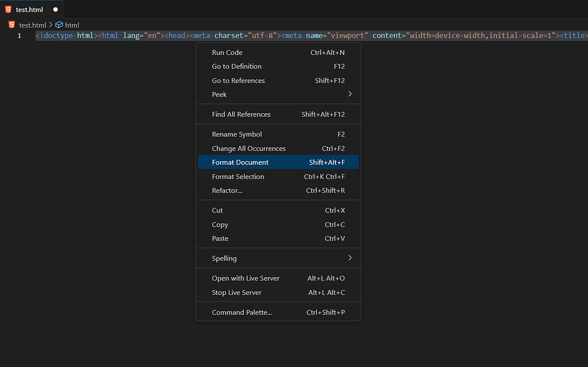Open Command Palette... from the menu

pos(278,312)
